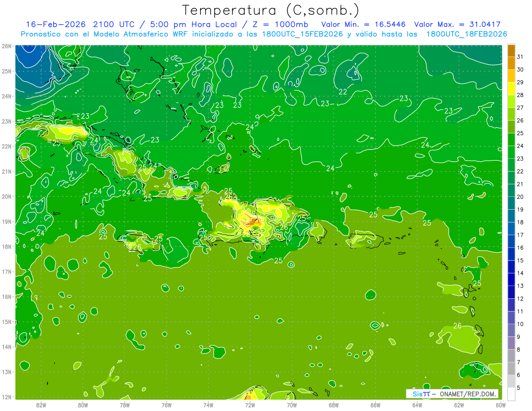The height and width of the screenshot is (411, 532).
Task: Click the 72W longitude label
Action: pyautogui.click(x=250, y=404)
